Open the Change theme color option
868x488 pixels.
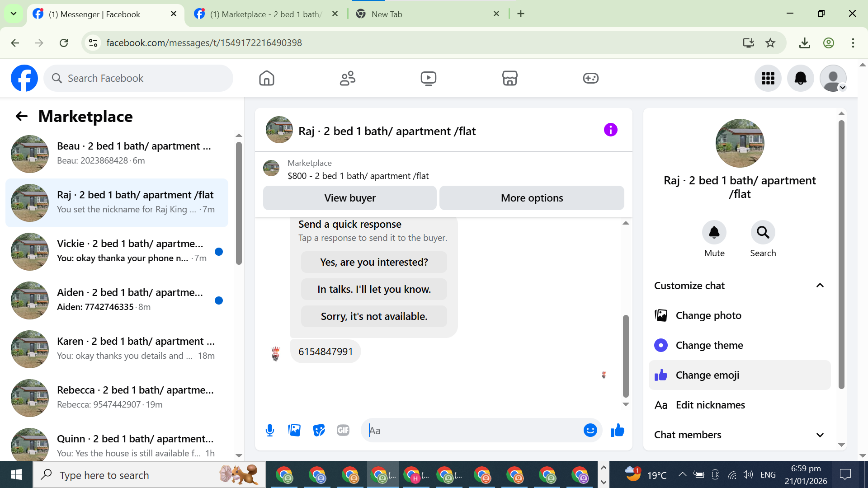click(709, 345)
